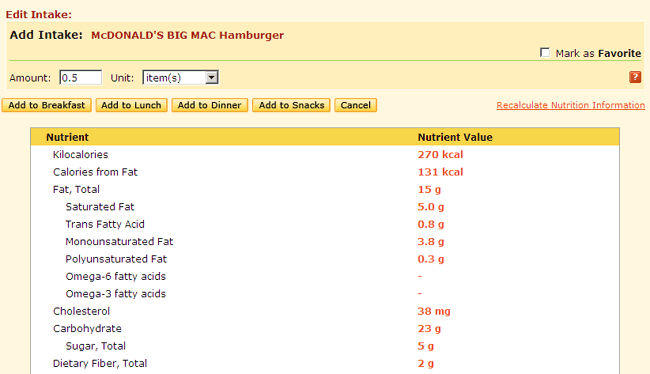Cancel the intake edit
Viewport: 650px width, 374px height.
[356, 105]
